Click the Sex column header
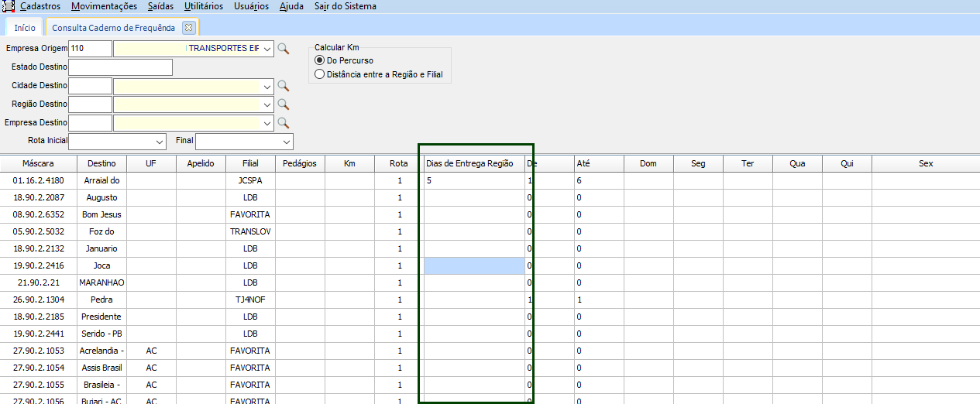The image size is (980, 404). click(926, 163)
